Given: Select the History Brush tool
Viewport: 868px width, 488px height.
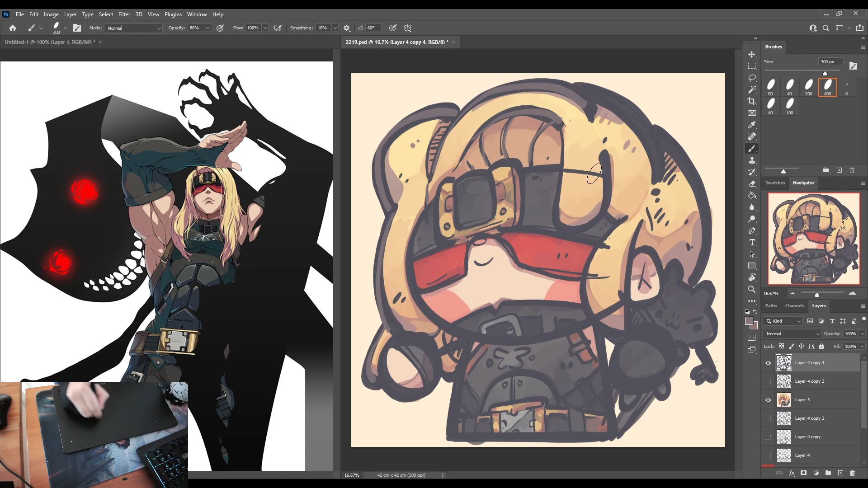Looking at the screenshot, I should (752, 172).
